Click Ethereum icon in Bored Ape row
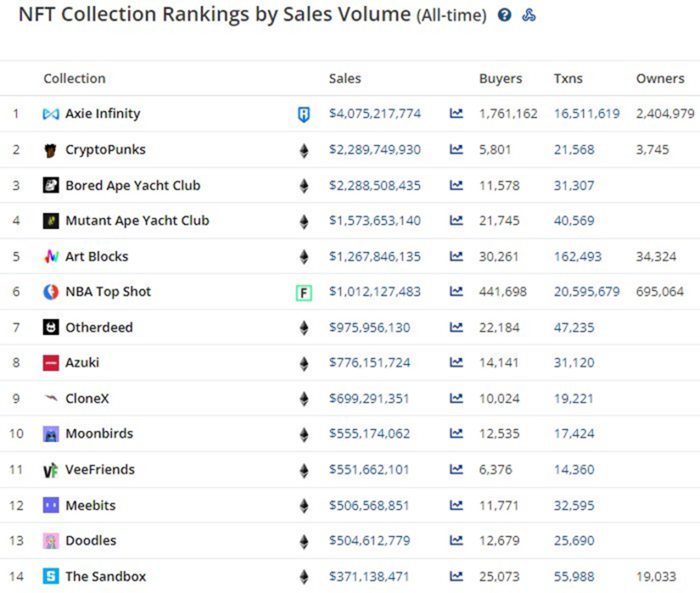 pos(304,186)
